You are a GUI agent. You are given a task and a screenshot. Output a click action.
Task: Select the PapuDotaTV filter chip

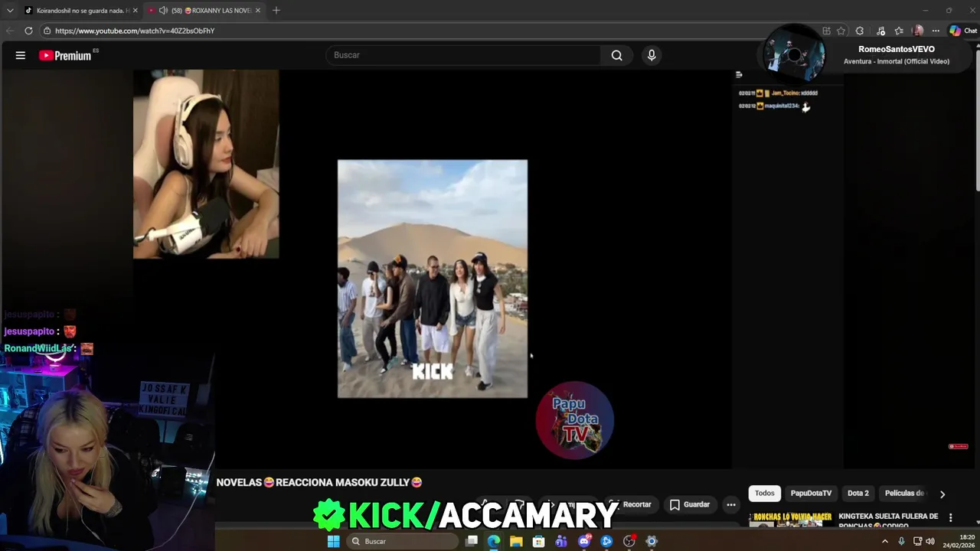tap(811, 493)
